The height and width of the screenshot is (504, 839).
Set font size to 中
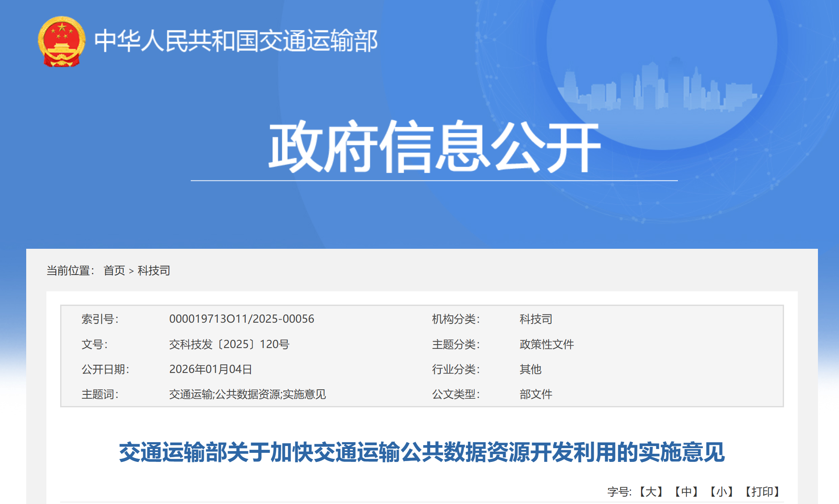[x=686, y=492]
